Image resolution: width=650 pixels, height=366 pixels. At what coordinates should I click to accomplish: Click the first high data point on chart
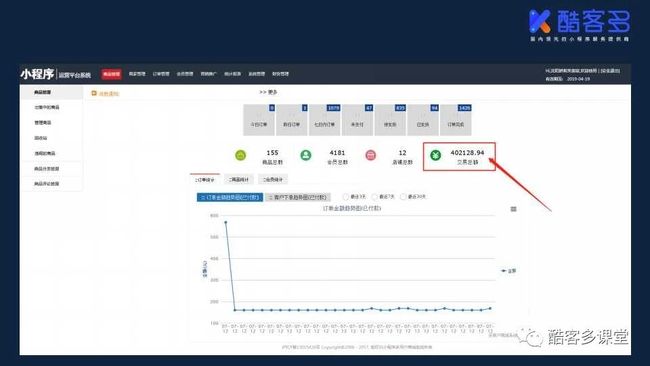tap(226, 222)
